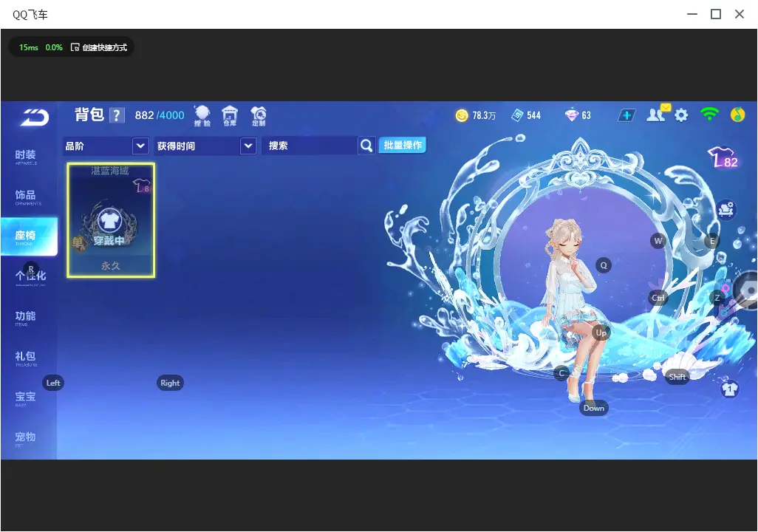Open the backpack help question mark

117,115
